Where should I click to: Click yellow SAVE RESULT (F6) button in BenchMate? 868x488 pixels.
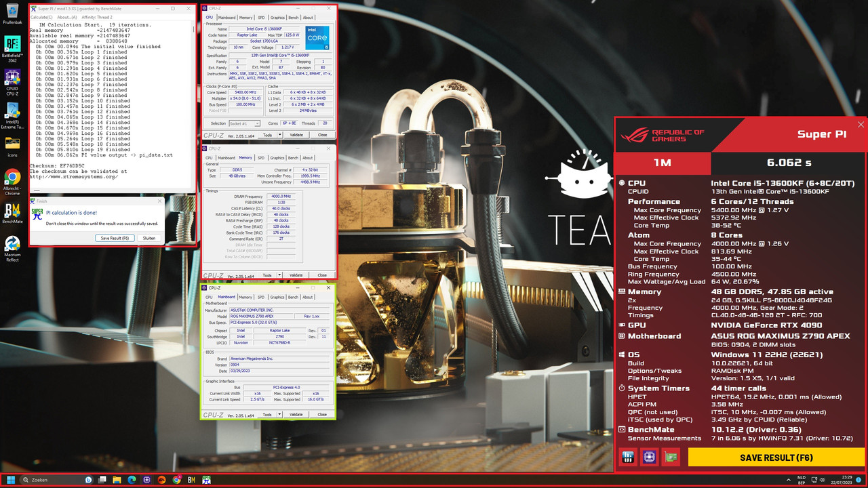point(776,457)
